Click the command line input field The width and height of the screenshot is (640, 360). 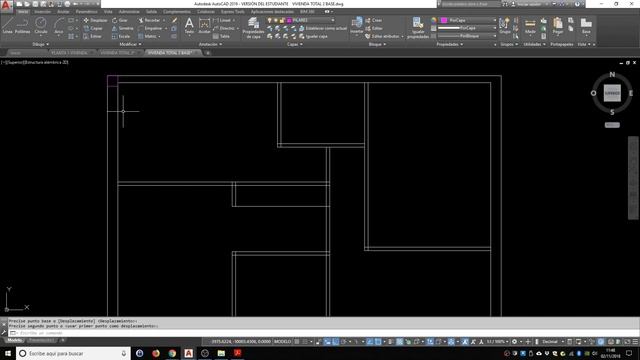(322, 333)
